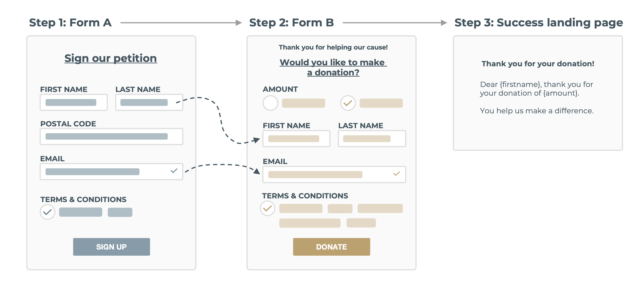Click Form B email input field

(334, 174)
